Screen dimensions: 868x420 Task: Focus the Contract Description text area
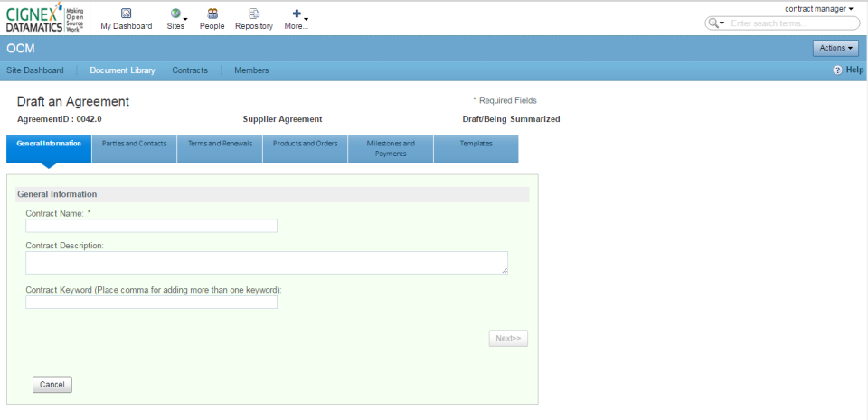(x=266, y=263)
